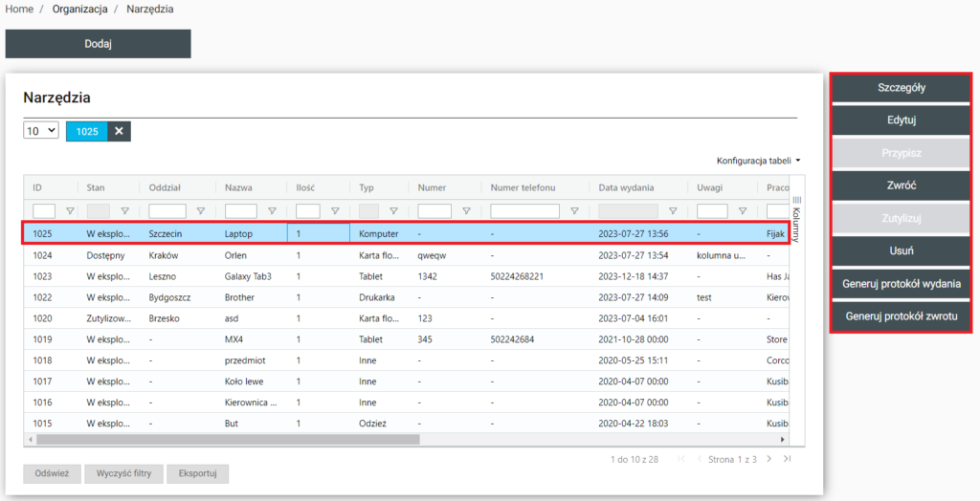Go to Home via breadcrumb
Image resolution: width=980 pixels, height=501 pixels.
click(x=19, y=9)
